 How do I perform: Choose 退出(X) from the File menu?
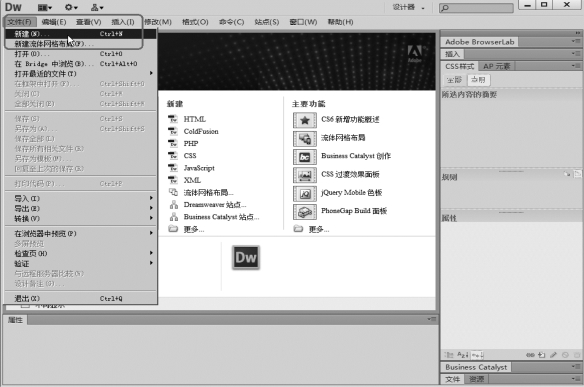point(80,298)
